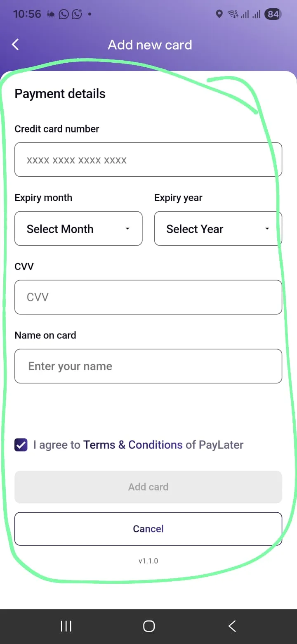
Task: Tap the v1.1.0 version label
Action: coord(148,561)
